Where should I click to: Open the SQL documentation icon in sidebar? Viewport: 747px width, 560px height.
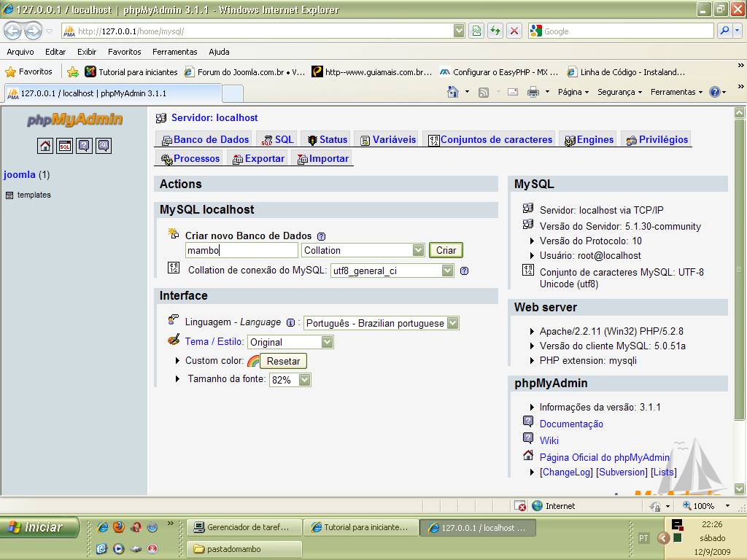tap(104, 146)
